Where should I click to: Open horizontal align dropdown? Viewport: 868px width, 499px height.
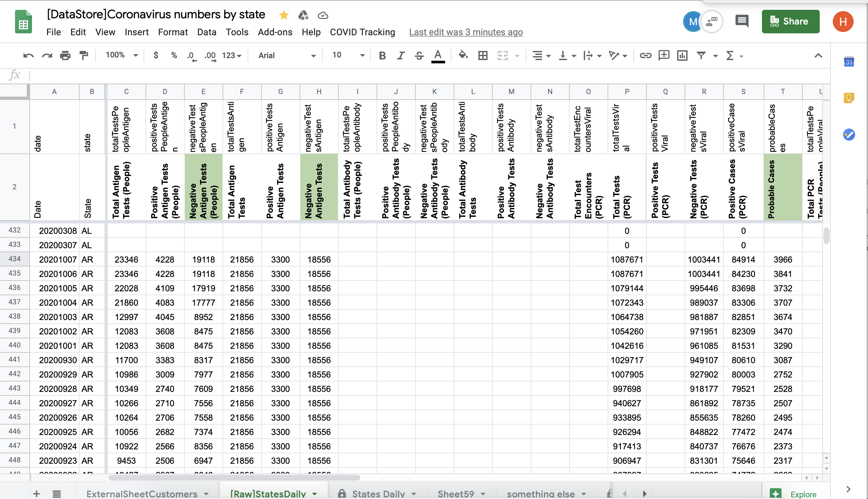tap(541, 56)
